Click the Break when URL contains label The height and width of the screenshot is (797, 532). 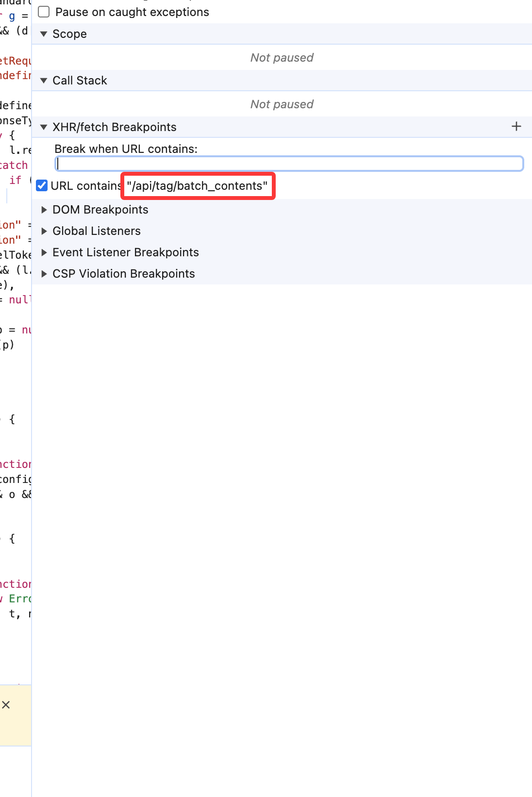tap(126, 149)
